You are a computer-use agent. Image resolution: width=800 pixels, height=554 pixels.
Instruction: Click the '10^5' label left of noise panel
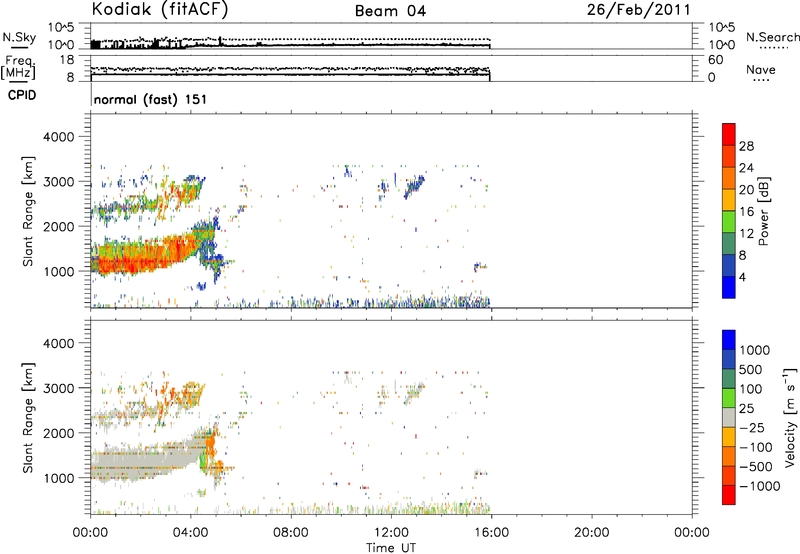pyautogui.click(x=61, y=28)
